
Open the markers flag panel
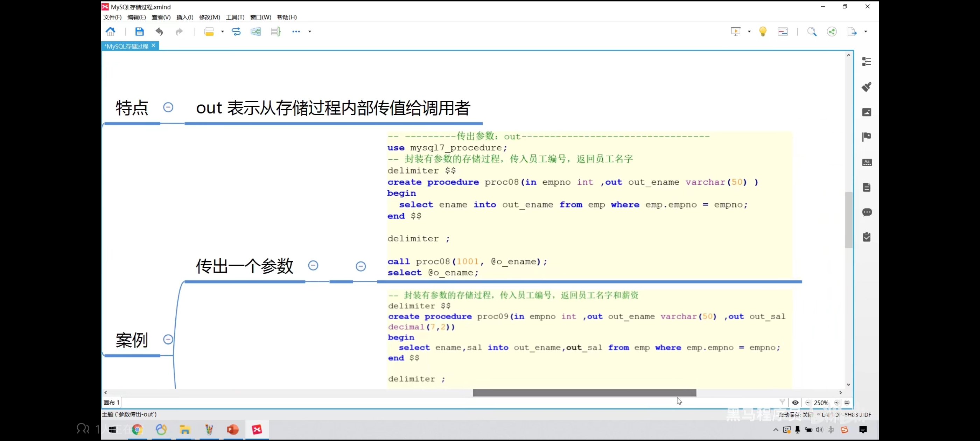pyautogui.click(x=866, y=137)
